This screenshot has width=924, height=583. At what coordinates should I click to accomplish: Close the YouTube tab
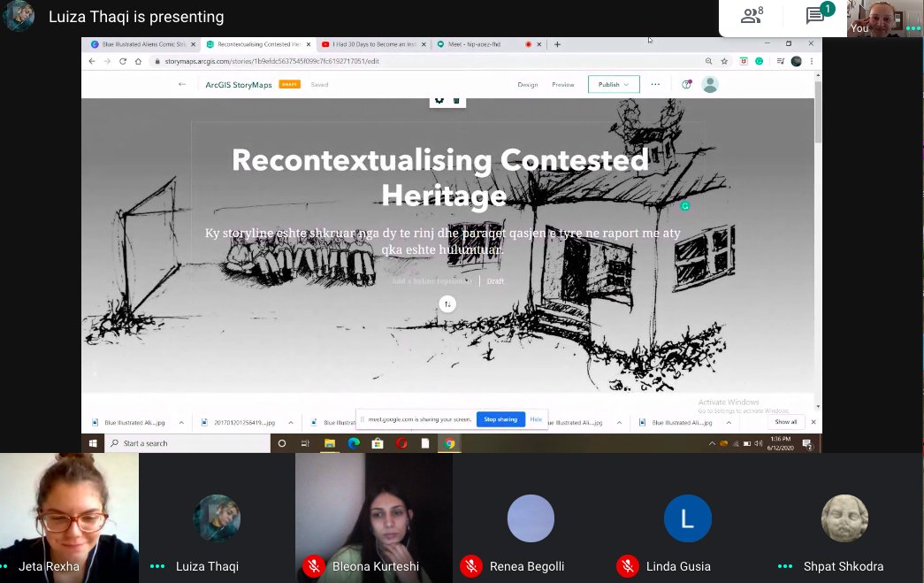424,44
